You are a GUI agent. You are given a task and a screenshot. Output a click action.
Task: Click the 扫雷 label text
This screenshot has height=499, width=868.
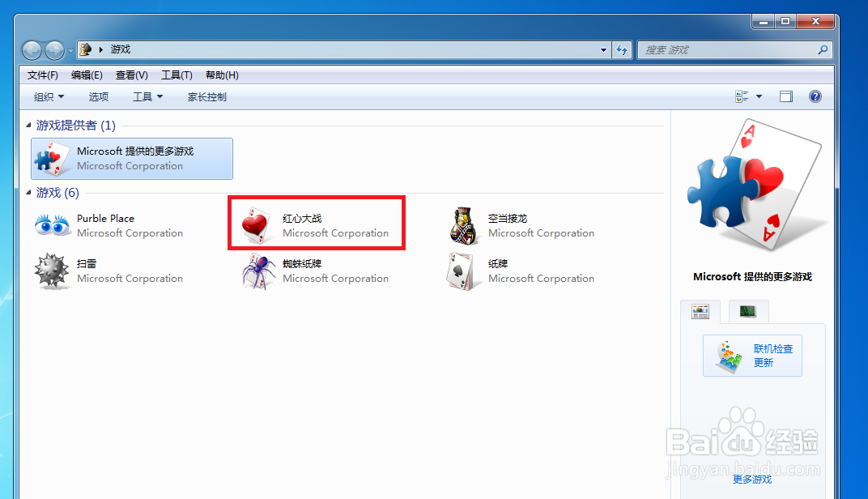pyautogui.click(x=87, y=264)
